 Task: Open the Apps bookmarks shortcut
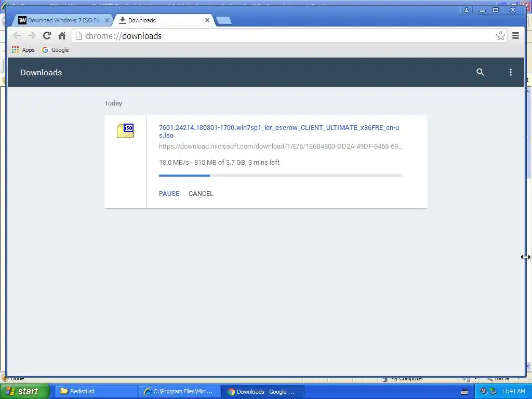[x=23, y=50]
